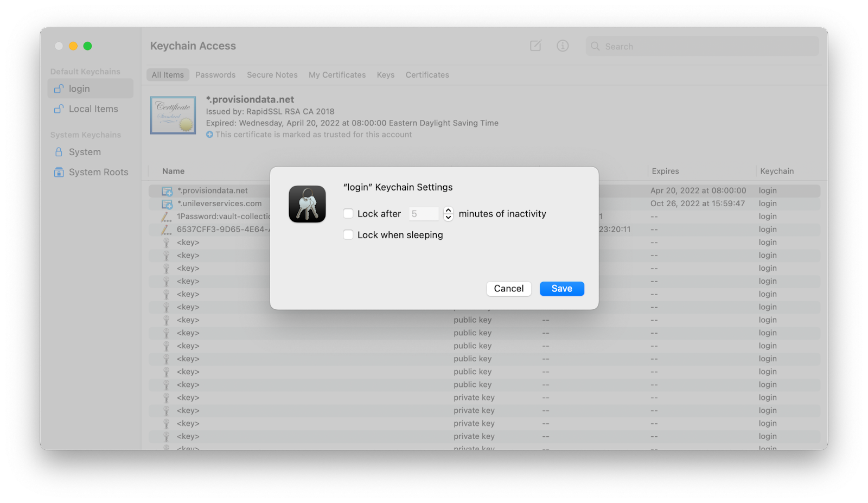Click the Local Items keychain icon

click(x=59, y=109)
